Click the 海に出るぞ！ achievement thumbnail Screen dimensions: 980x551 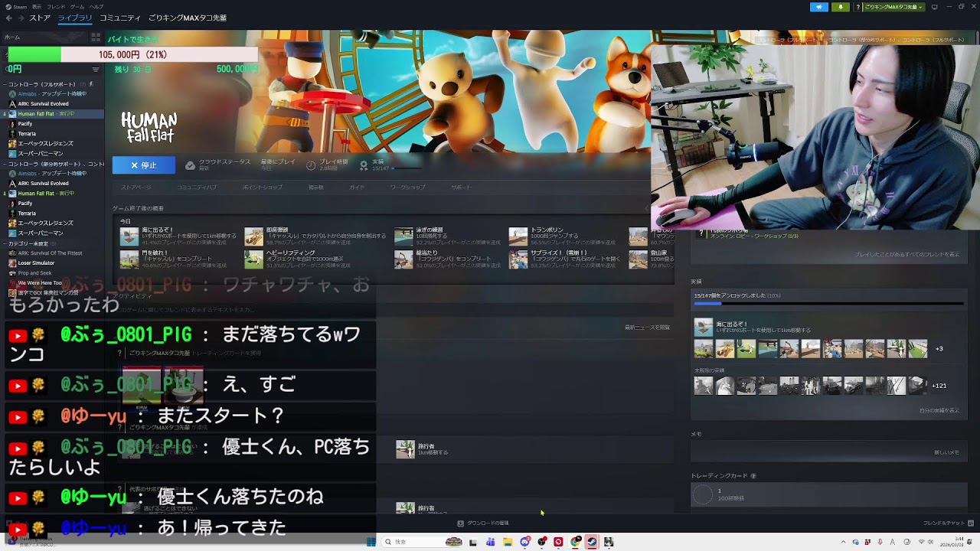coord(129,236)
